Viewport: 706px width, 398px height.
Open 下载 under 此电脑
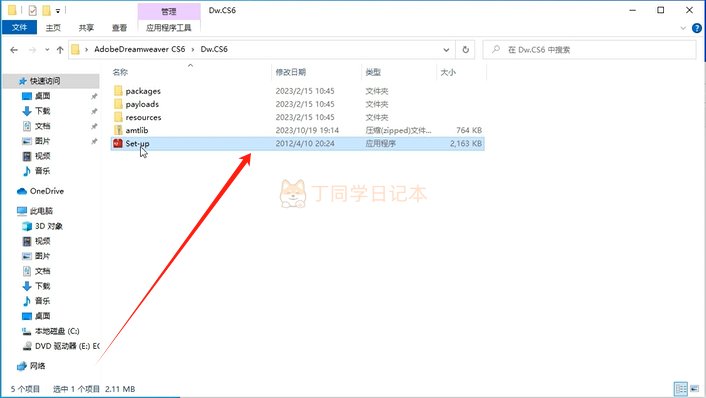42,286
